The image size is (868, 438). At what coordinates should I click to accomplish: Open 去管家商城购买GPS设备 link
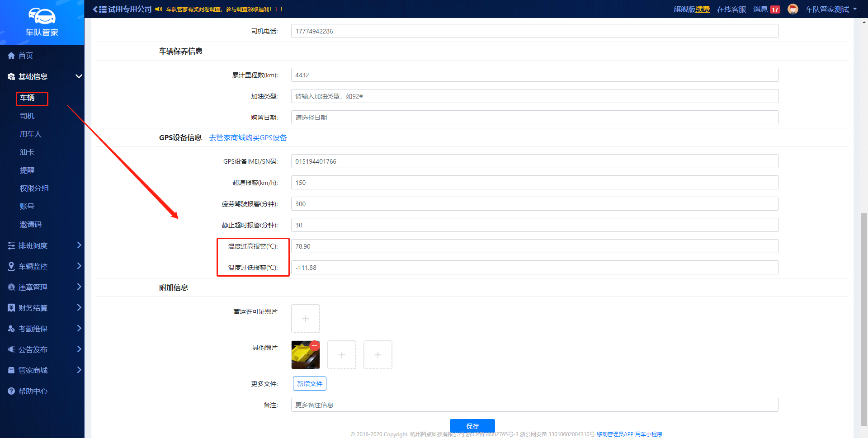tap(248, 138)
